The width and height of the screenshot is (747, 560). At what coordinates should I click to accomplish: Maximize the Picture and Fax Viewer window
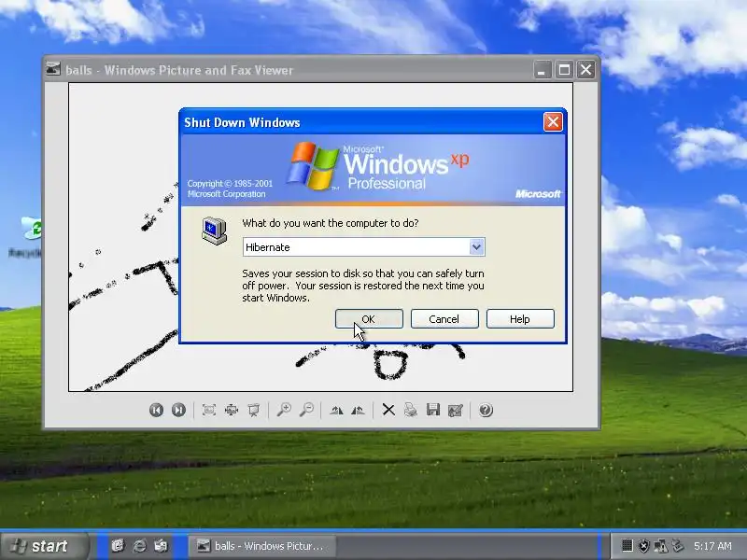pos(564,70)
